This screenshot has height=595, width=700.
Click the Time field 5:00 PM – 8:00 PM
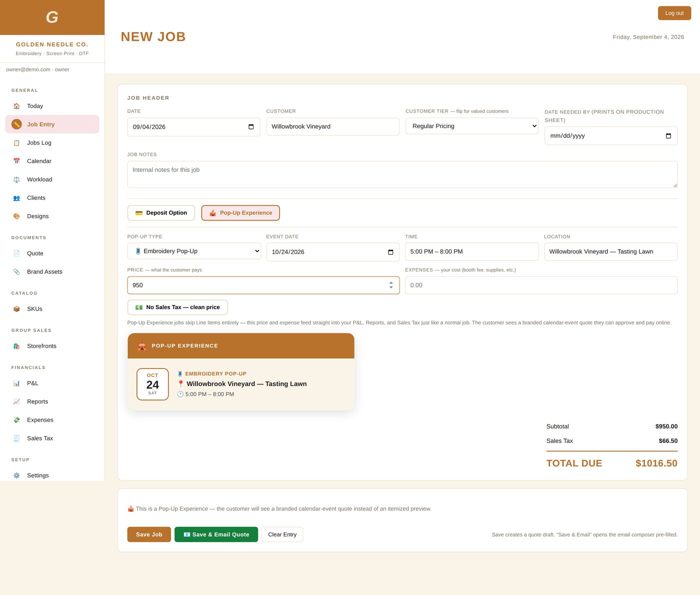pyautogui.click(x=471, y=251)
